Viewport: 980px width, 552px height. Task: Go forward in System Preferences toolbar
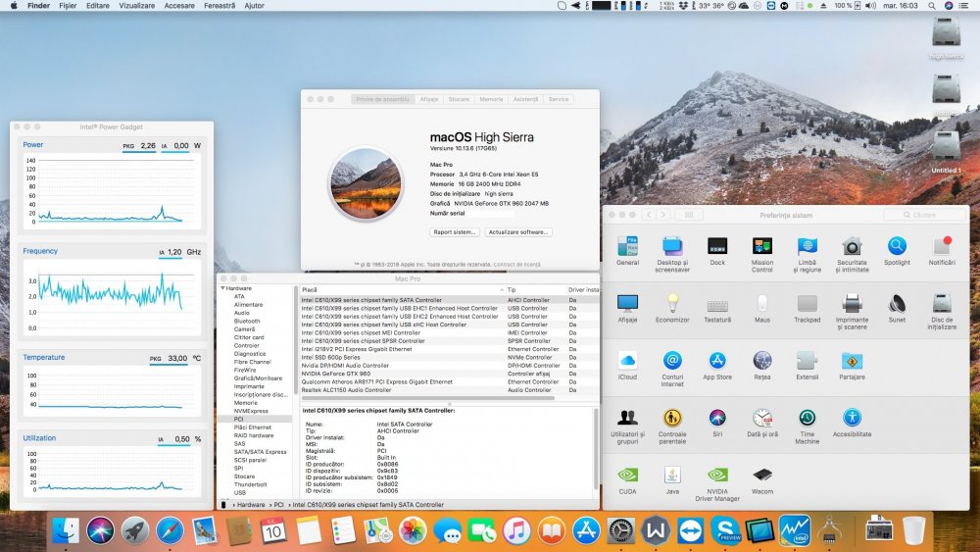click(663, 215)
